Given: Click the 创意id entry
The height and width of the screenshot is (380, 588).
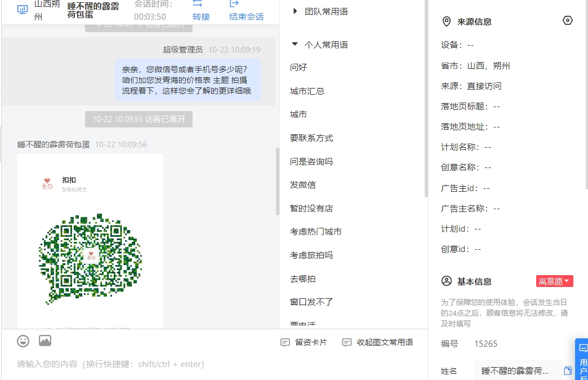Looking at the screenshot, I should 461,249.
